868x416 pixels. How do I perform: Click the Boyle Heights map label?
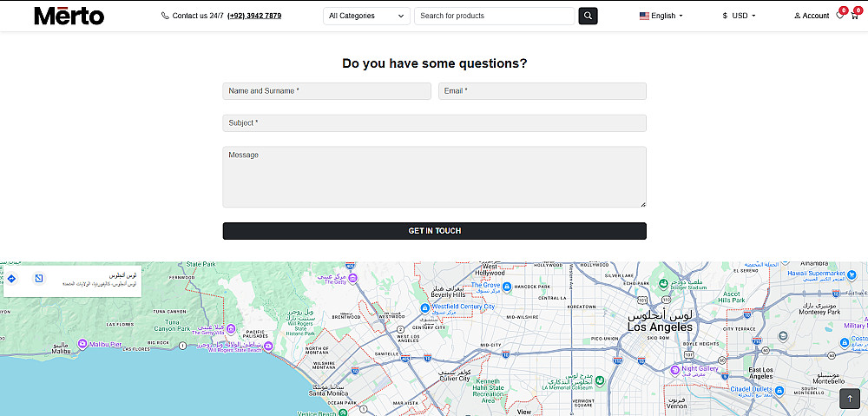(700, 344)
